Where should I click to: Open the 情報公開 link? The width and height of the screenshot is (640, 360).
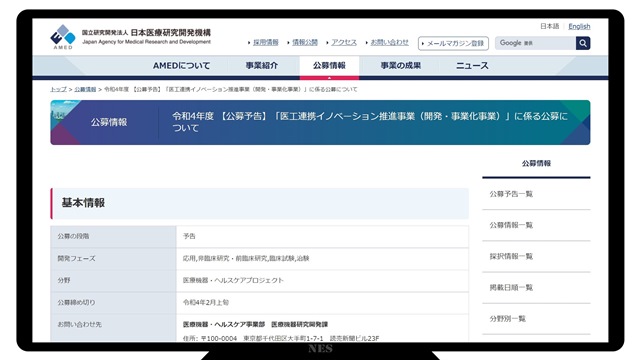[305, 42]
